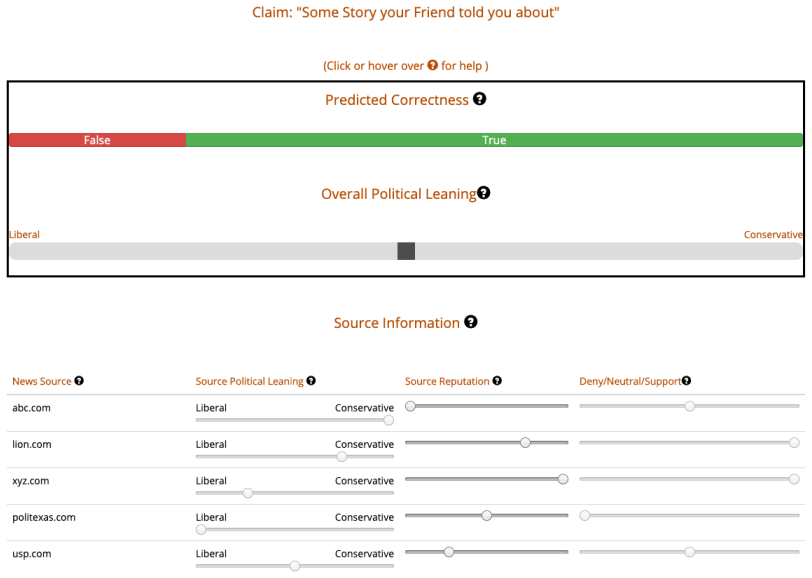Click politexas.com Deny/Neutral/Support slider handle
Image resolution: width=812 pixels, height=578 pixels.
click(585, 515)
